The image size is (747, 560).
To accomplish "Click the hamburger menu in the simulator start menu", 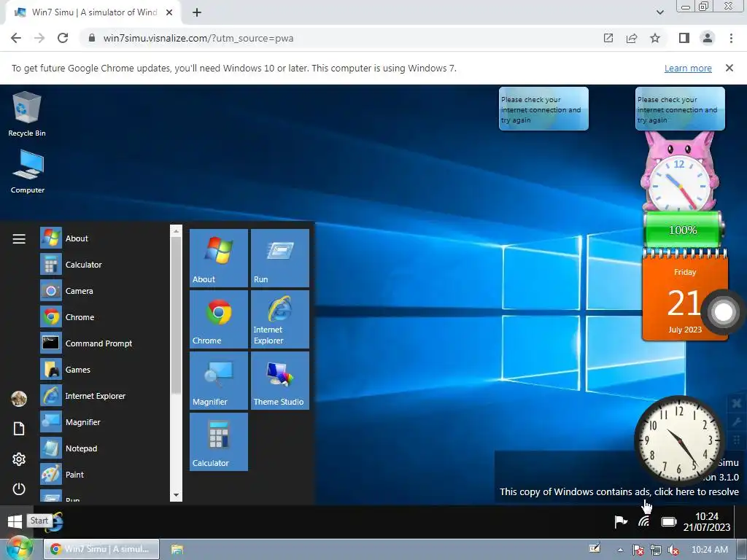I will (19, 239).
